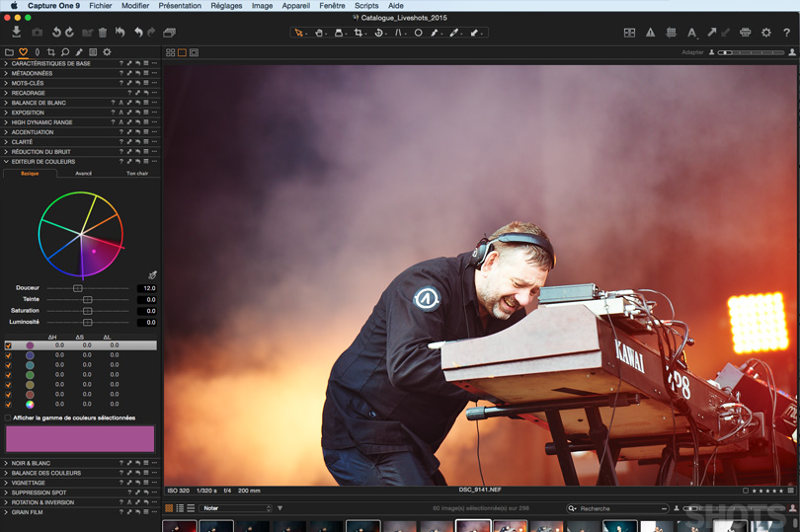Toggle the grid overlay icon
This screenshot has height=532, width=800.
point(671,33)
